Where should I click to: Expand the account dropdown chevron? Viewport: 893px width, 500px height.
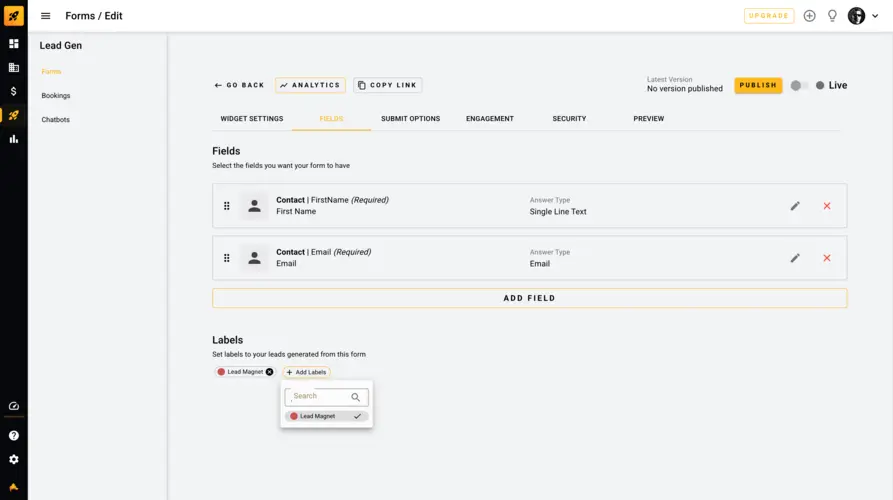point(875,16)
